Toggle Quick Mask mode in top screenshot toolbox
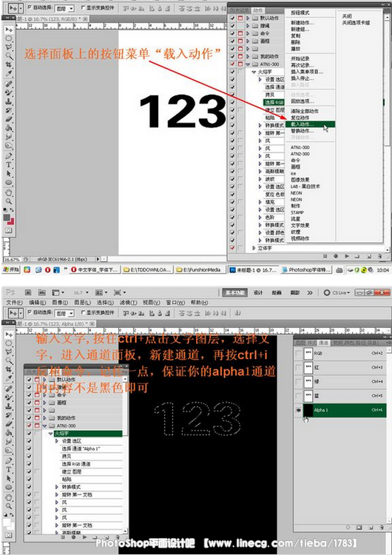 [8, 230]
